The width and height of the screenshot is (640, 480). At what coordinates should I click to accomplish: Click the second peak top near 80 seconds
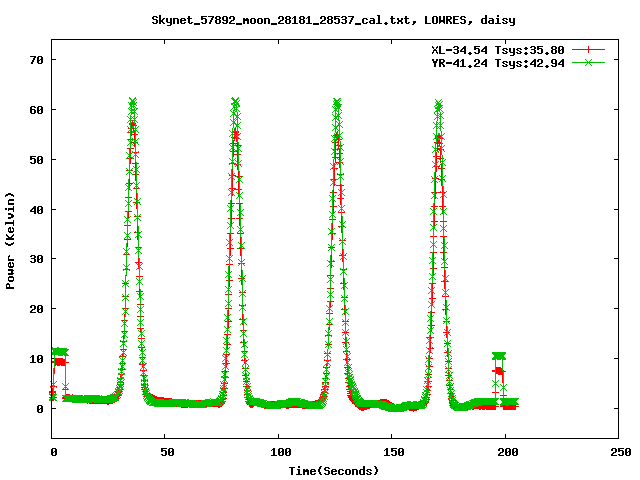235,102
